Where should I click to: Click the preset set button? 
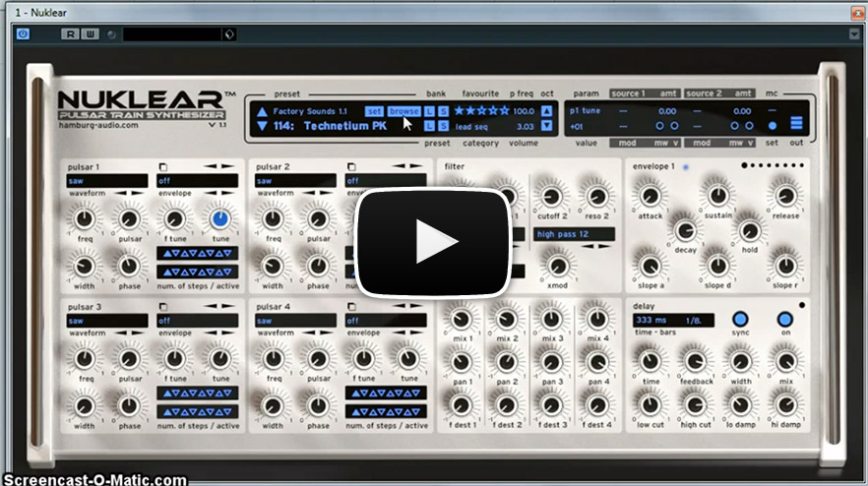(x=374, y=111)
